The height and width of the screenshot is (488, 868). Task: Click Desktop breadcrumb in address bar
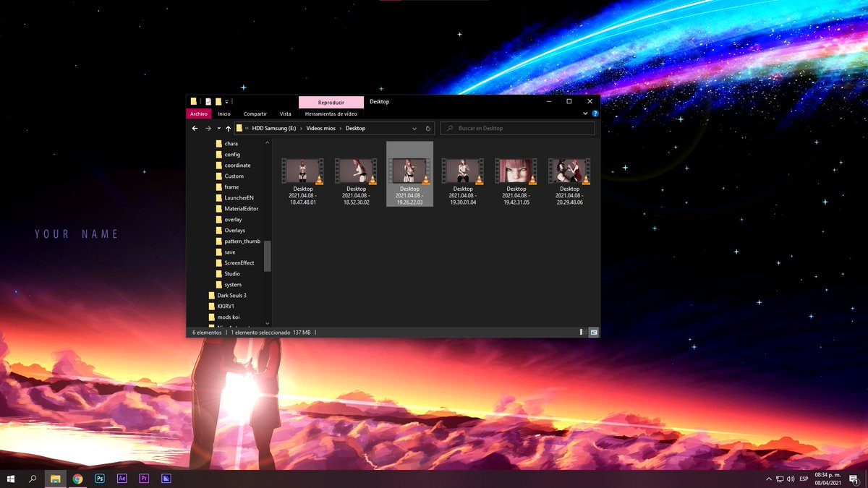[355, 128]
